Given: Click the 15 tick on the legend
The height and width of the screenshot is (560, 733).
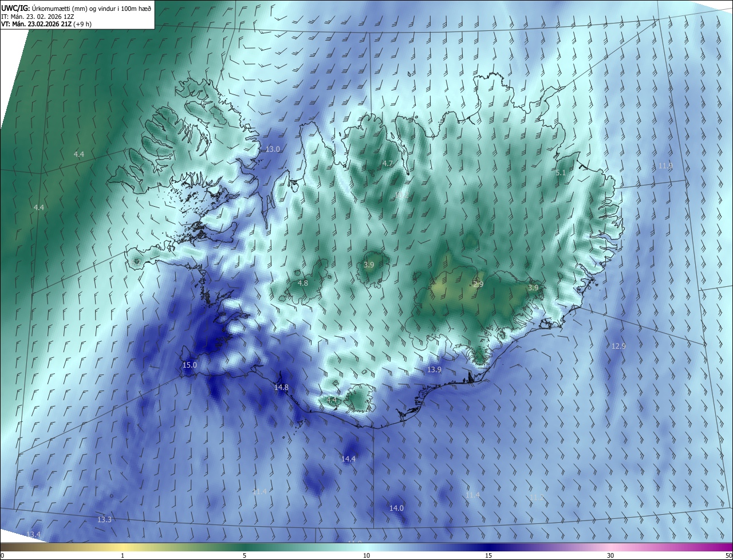Looking at the screenshot, I should (488, 555).
